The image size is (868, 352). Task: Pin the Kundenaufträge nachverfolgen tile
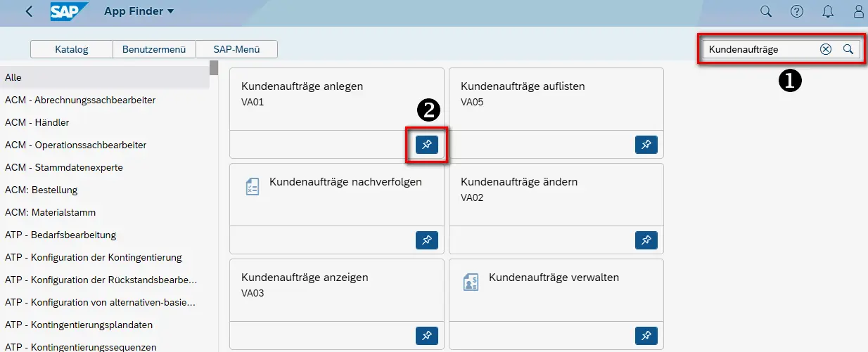pyautogui.click(x=426, y=240)
